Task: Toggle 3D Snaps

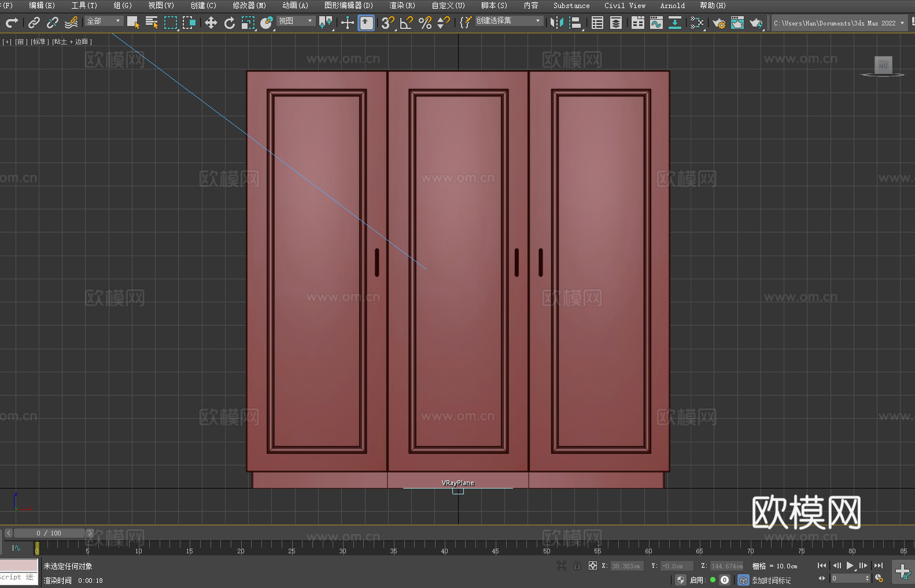Action: [388, 23]
